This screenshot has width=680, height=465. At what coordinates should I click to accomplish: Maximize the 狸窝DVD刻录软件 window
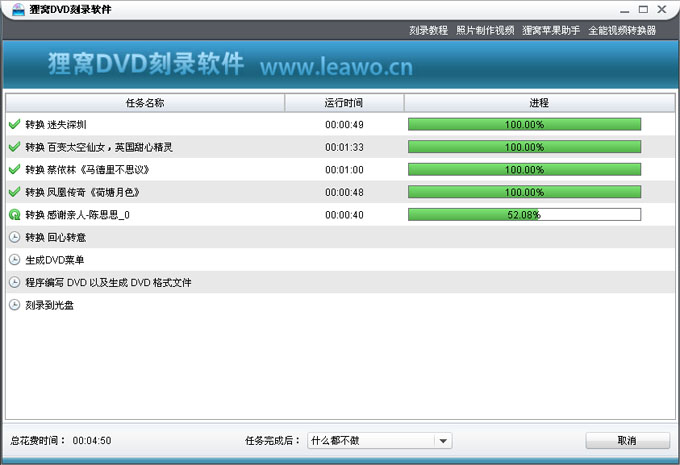tap(643, 9)
